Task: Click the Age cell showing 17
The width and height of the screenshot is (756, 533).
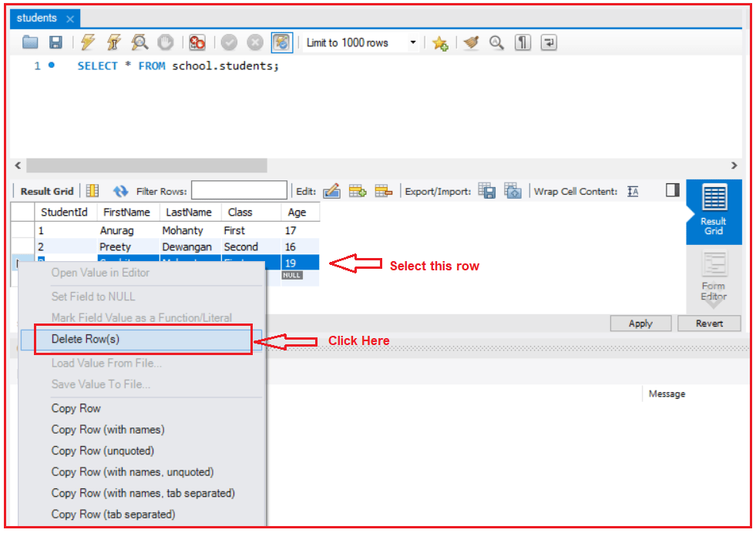Action: 300,230
